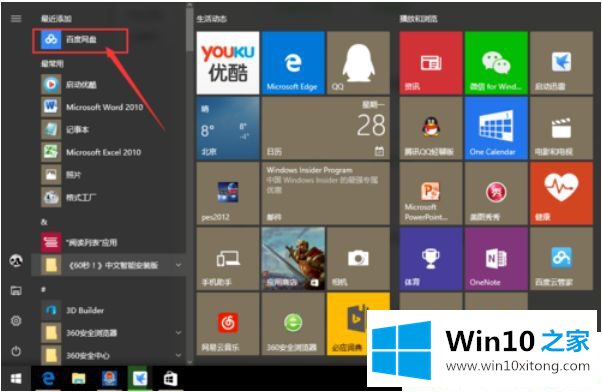The height and width of the screenshot is (392, 602).
Task: Open the Tencent QQ light version tile
Action: tap(431, 128)
